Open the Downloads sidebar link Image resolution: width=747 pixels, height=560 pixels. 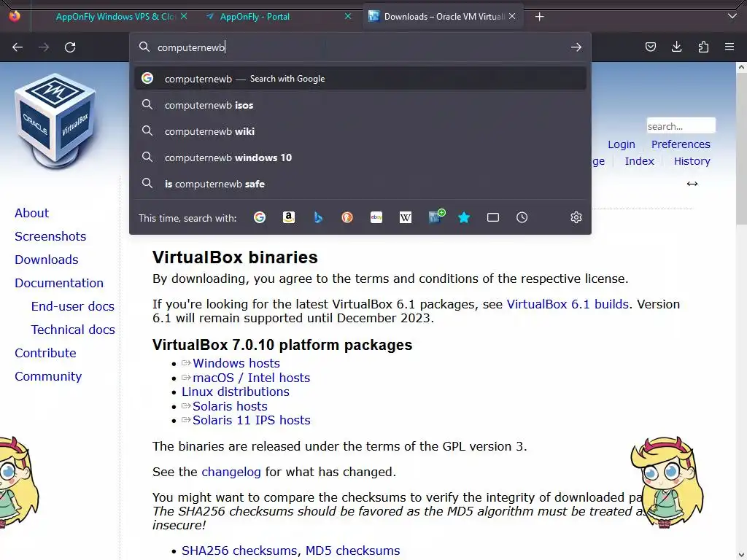(x=46, y=260)
